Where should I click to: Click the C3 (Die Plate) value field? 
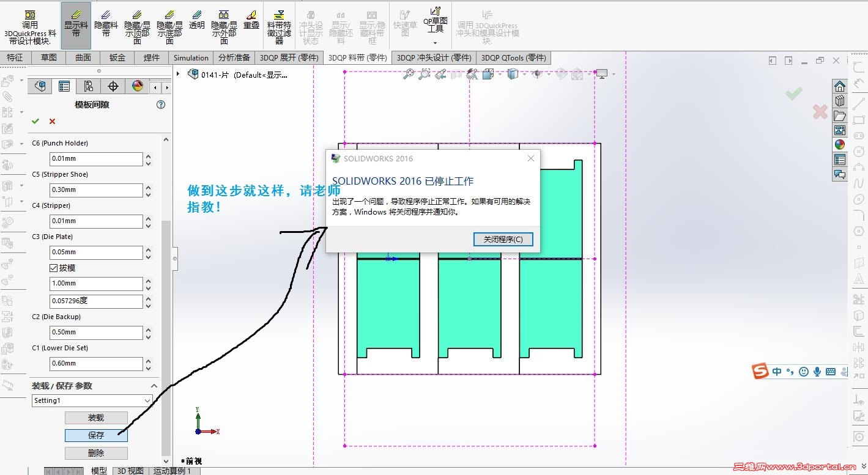click(97, 252)
